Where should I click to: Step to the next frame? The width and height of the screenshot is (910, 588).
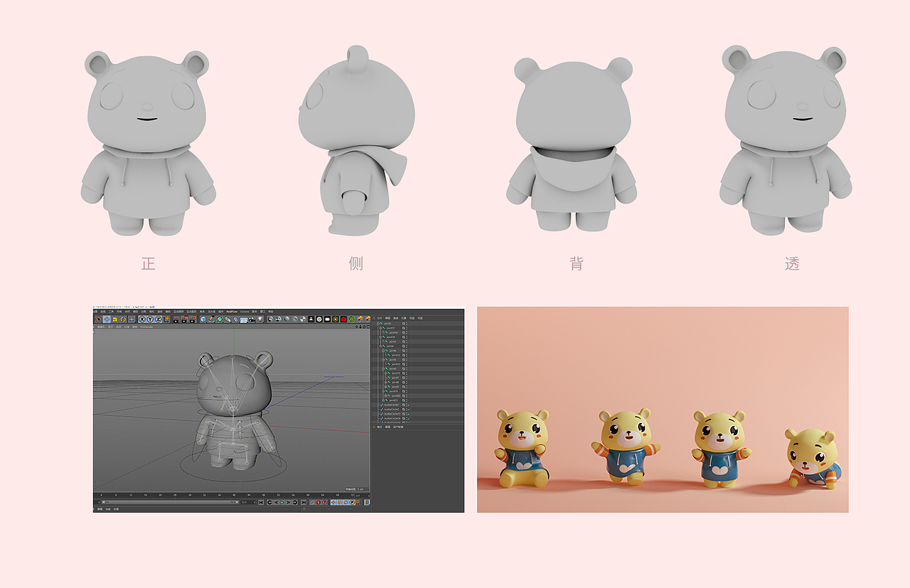tap(288, 502)
